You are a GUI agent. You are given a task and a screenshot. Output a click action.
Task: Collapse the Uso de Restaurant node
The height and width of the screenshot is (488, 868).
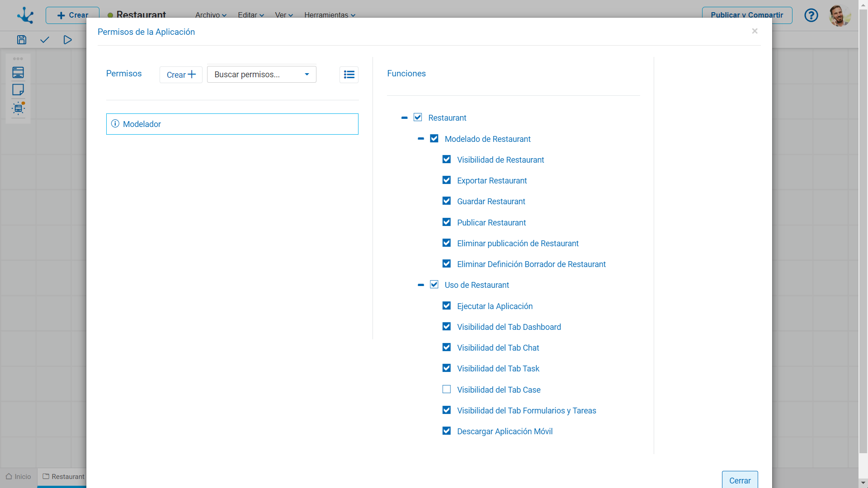421,285
